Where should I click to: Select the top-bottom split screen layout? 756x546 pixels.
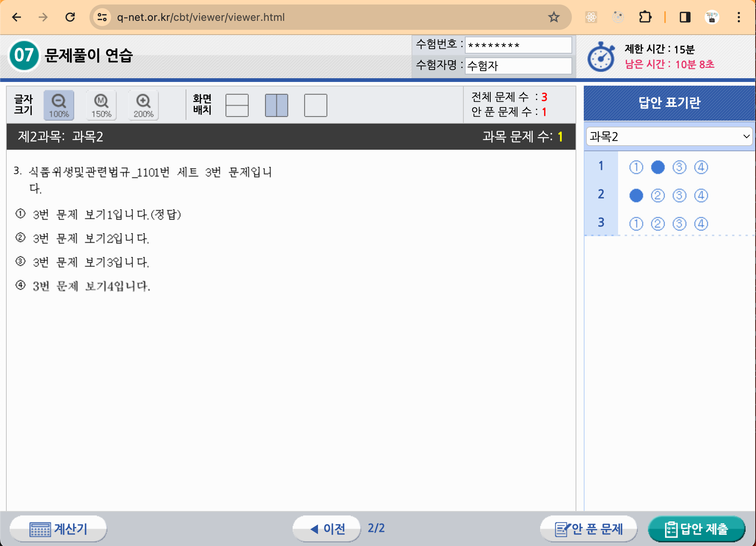click(x=237, y=105)
